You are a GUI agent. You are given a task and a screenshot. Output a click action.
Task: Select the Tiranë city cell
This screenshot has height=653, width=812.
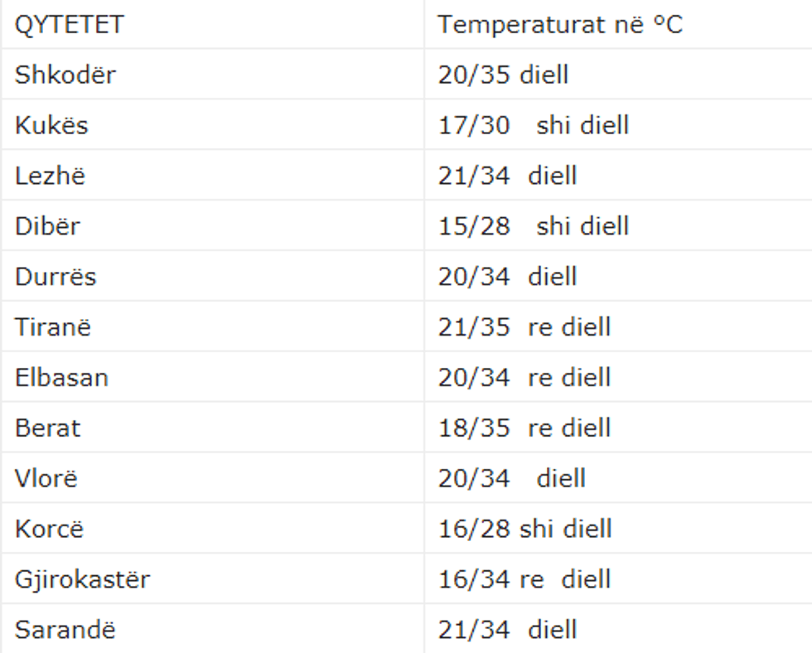(53, 327)
